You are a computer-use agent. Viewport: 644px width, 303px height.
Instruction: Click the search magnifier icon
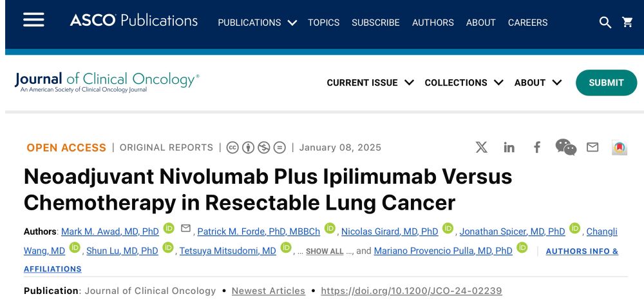pyautogui.click(x=605, y=23)
